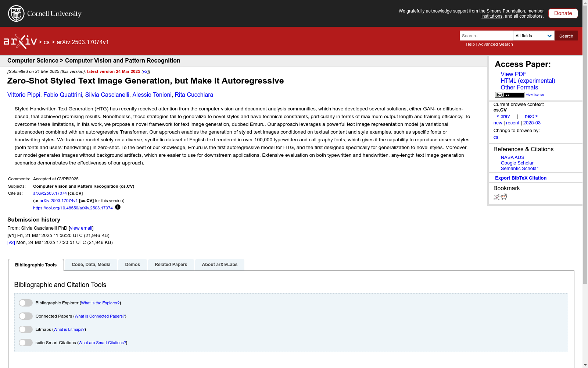Viewport: 588px width, 368px height.
Task: Click the Cornell University logo
Action: click(x=45, y=14)
